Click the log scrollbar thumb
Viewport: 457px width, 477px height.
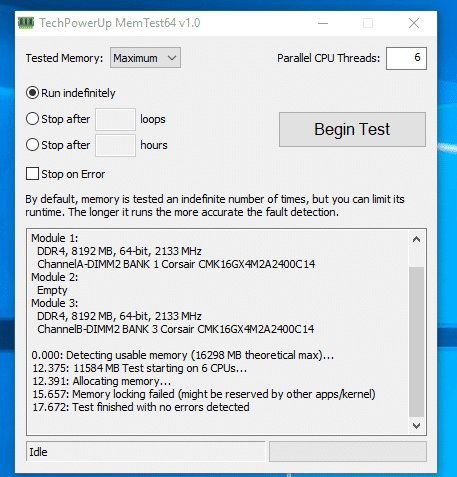[x=416, y=342]
